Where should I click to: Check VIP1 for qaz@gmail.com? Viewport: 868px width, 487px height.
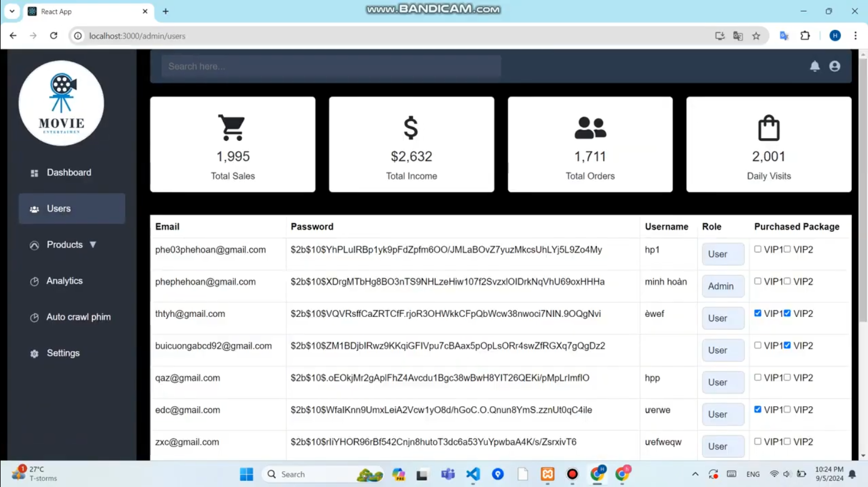coord(757,377)
